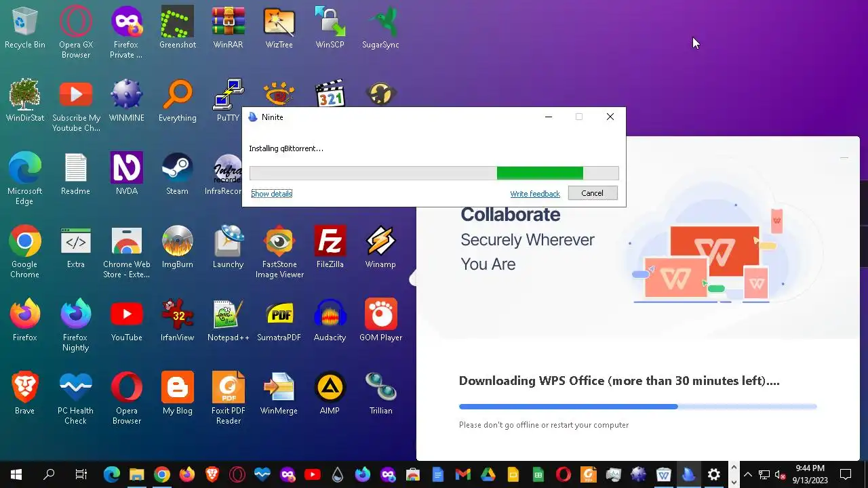This screenshot has width=868, height=488.
Task: Click the taskbar icons scroll-up arrow
Action: (x=733, y=468)
